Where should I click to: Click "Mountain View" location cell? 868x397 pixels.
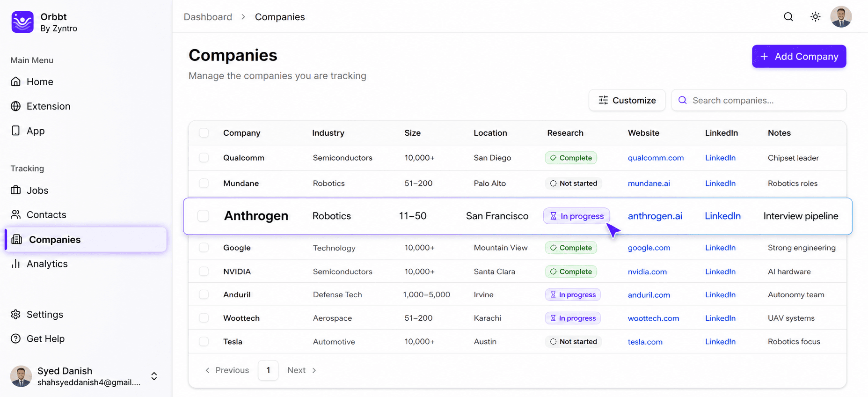501,248
